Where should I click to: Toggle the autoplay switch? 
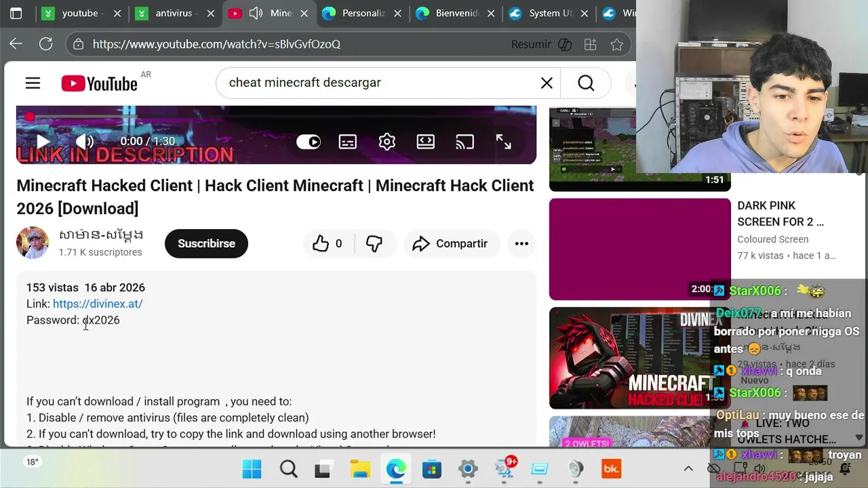pyautogui.click(x=309, y=142)
